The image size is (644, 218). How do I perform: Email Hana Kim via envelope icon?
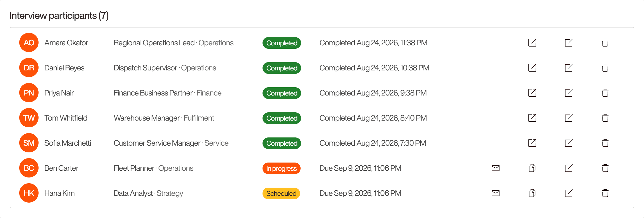495,193
